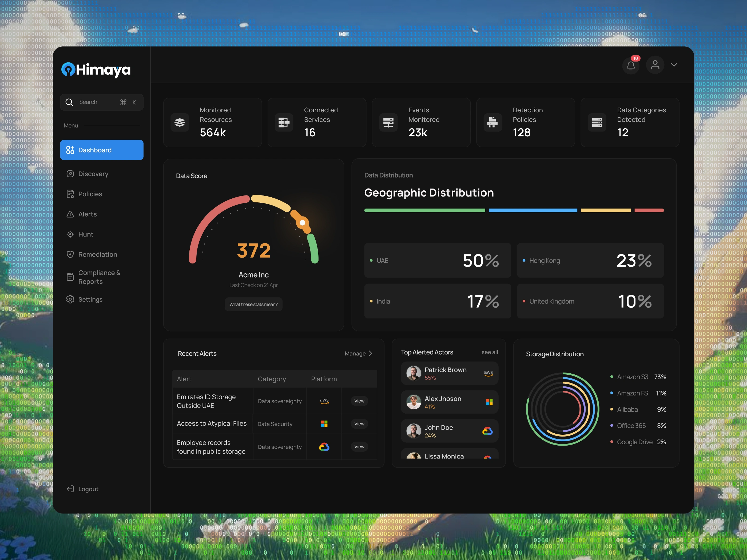Click 'What these stats mean?' button
The height and width of the screenshot is (560, 747).
pos(254,305)
